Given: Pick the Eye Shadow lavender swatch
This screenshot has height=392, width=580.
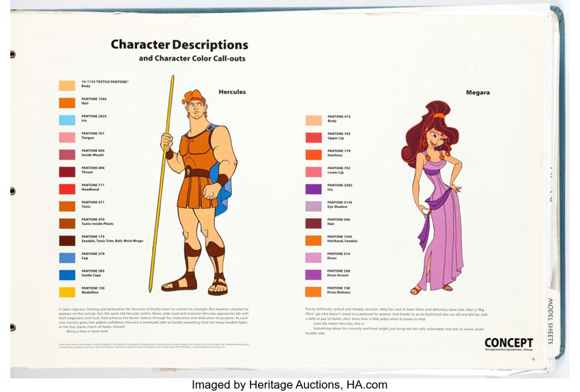Looking at the screenshot, I should (x=313, y=206).
